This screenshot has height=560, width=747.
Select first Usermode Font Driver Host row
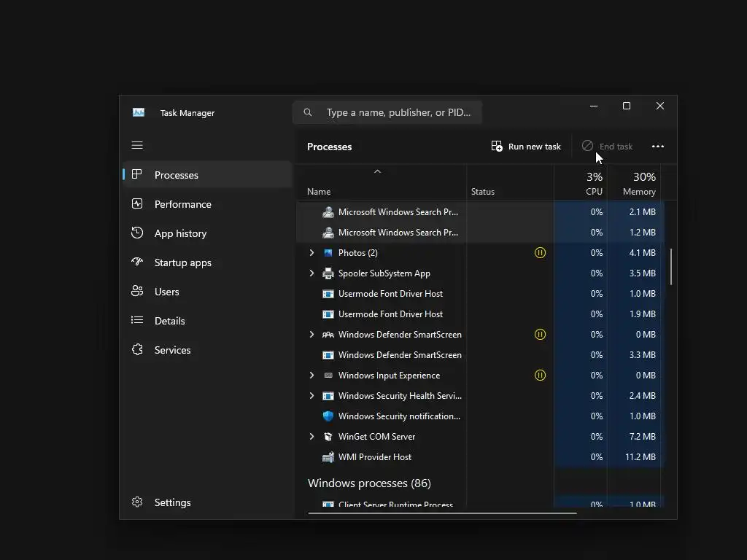480,294
